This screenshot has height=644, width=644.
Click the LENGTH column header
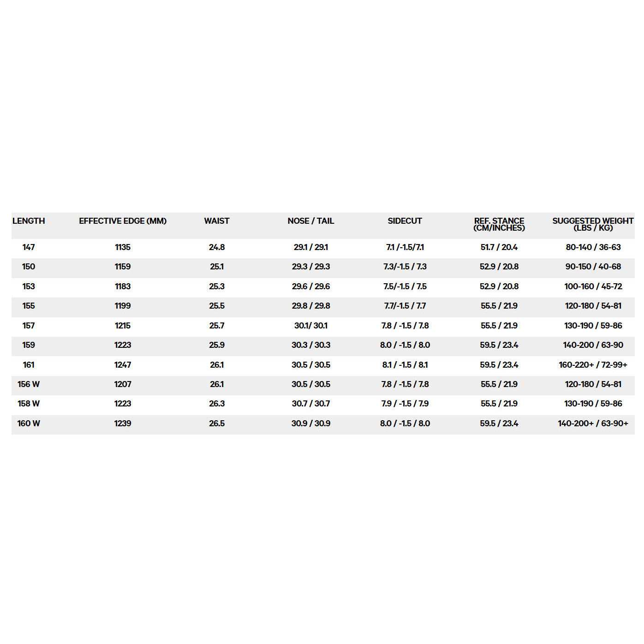[29, 221]
